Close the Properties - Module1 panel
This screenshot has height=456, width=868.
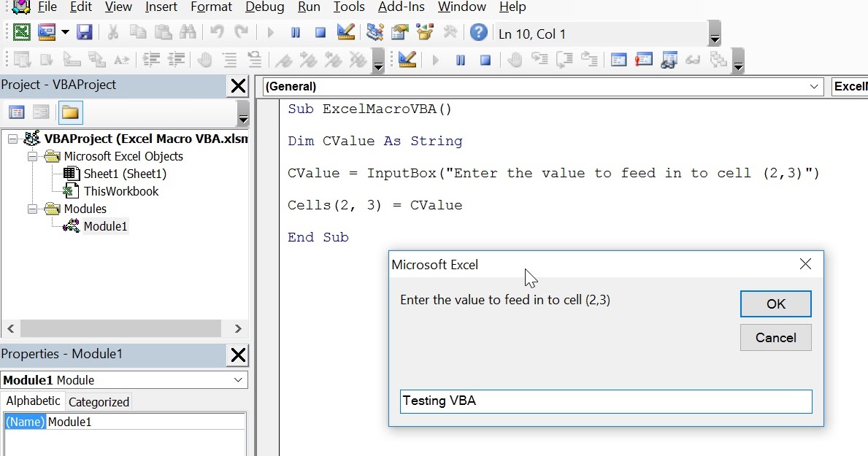point(238,355)
